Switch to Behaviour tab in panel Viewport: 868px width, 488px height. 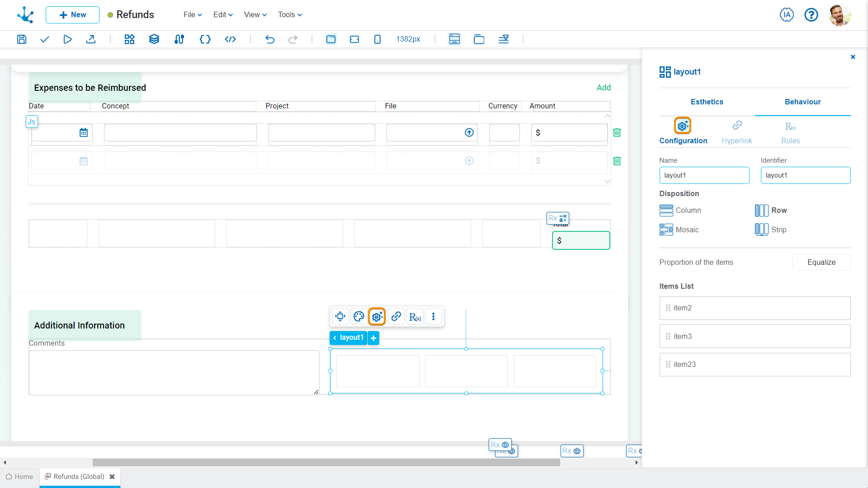(802, 102)
